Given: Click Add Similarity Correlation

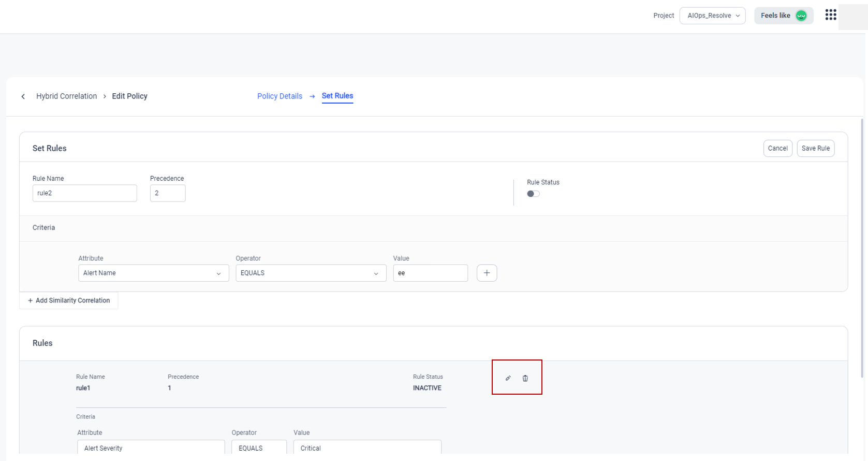Looking at the screenshot, I should click(69, 300).
